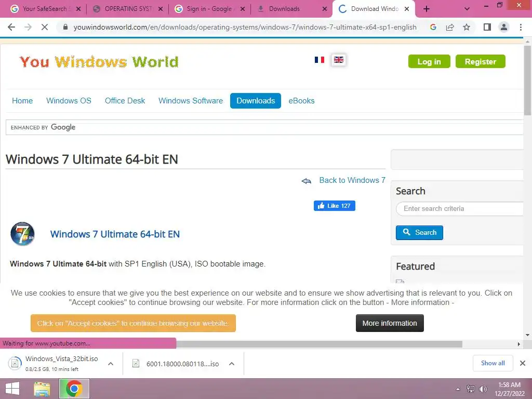Viewport: 532px width, 399px height.
Task: Open the eBooks menu item
Action: point(302,101)
